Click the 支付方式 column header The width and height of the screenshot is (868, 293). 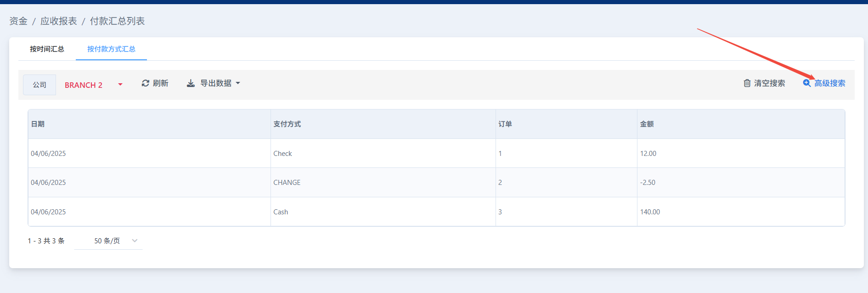pyautogui.click(x=287, y=124)
